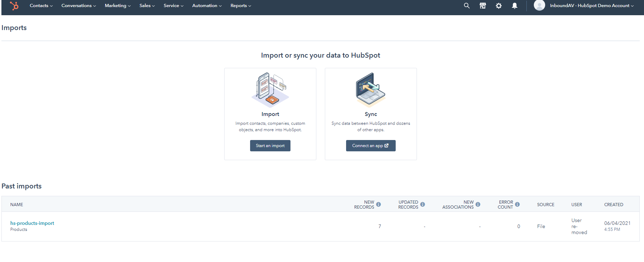Click the Sync laptop illustration
644x262 pixels.
pos(371,90)
